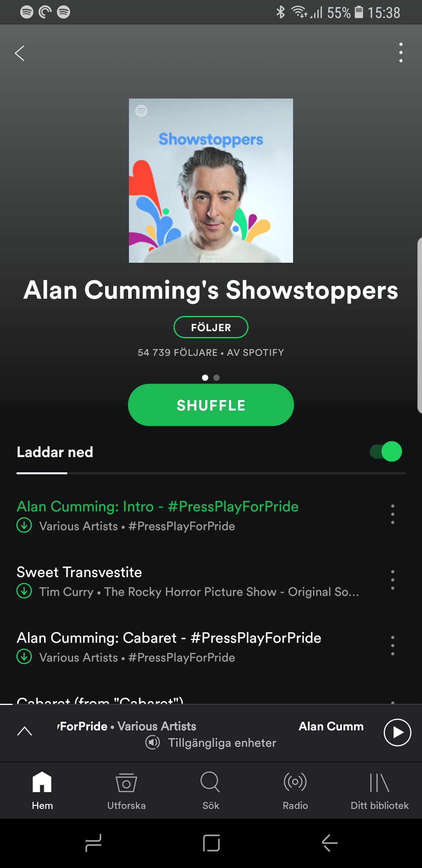
Task: Play the current track in the mini player
Action: pos(397,732)
